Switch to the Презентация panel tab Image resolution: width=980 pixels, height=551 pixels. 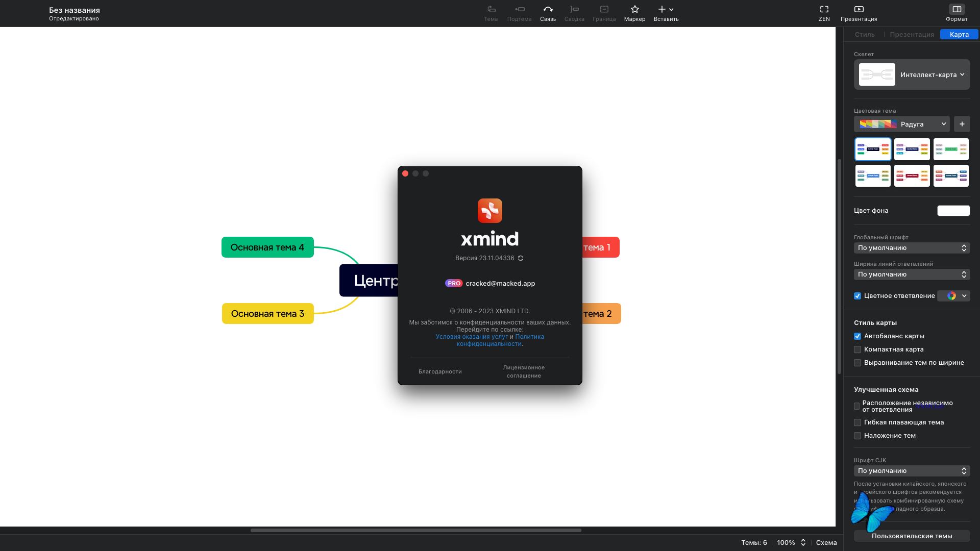[912, 35]
